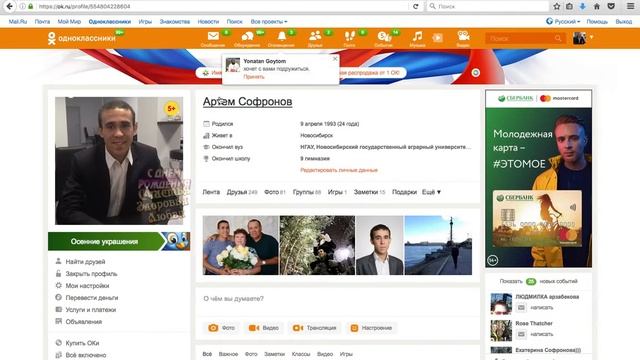
Task: Click the Настроение mood button
Action: pyautogui.click(x=371, y=328)
